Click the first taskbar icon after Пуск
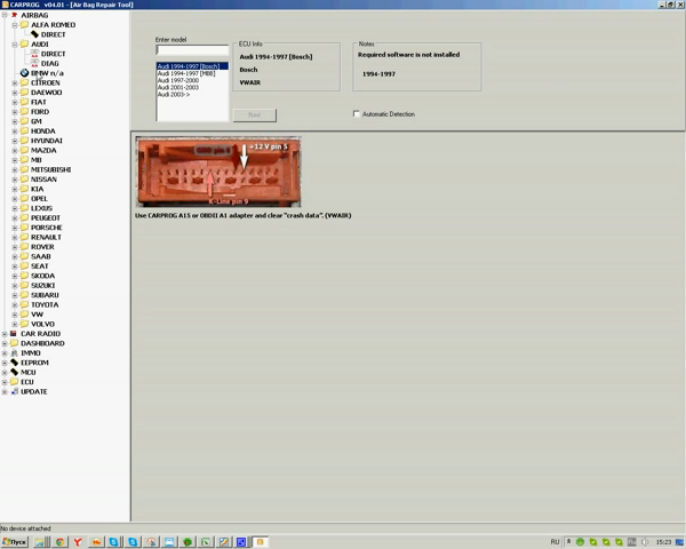686x549 pixels. point(40,542)
